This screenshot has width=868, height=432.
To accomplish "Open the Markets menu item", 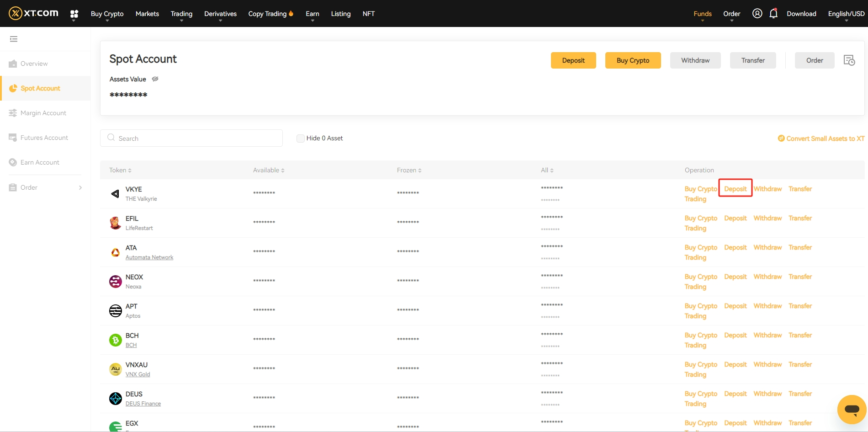I will (147, 14).
